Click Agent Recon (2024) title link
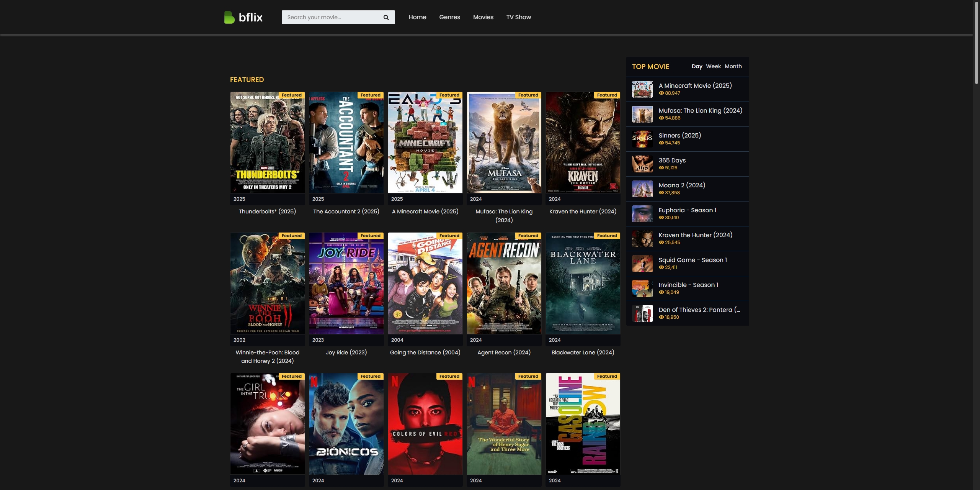Viewport: 980px width, 490px height. pos(504,352)
